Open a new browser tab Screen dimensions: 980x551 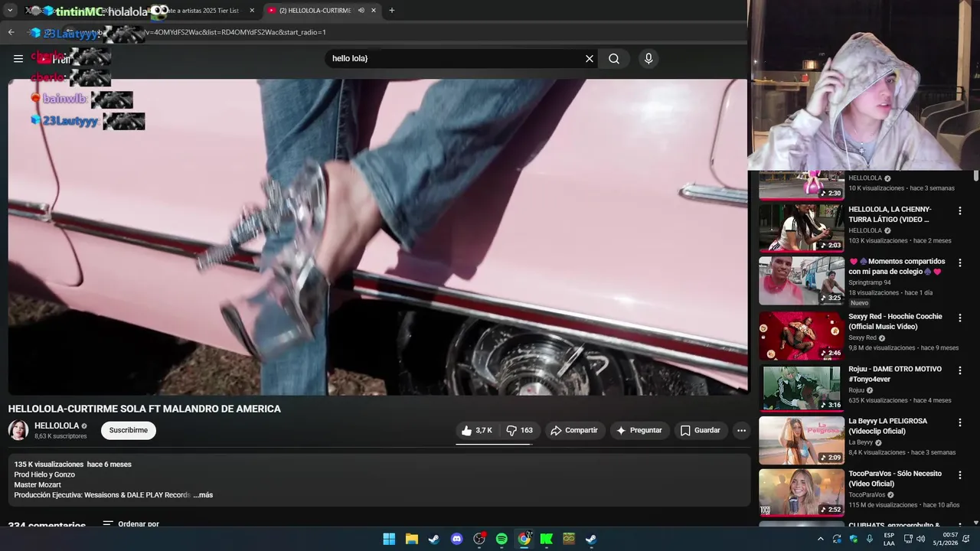pos(392,11)
